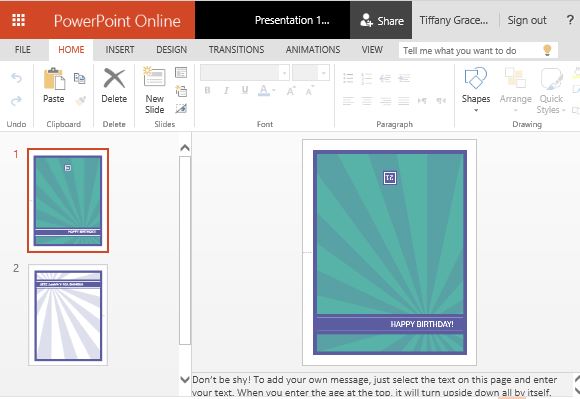Open the Quick Styles dropdown

tap(551, 90)
